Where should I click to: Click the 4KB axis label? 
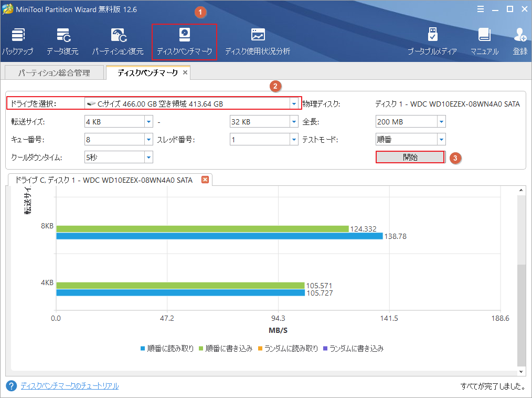coord(47,282)
